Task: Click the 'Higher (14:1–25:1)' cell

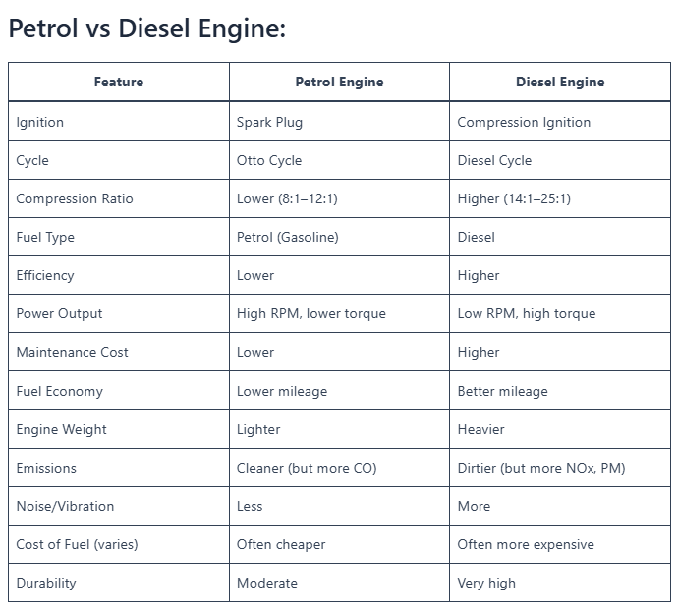Action: click(x=560, y=198)
